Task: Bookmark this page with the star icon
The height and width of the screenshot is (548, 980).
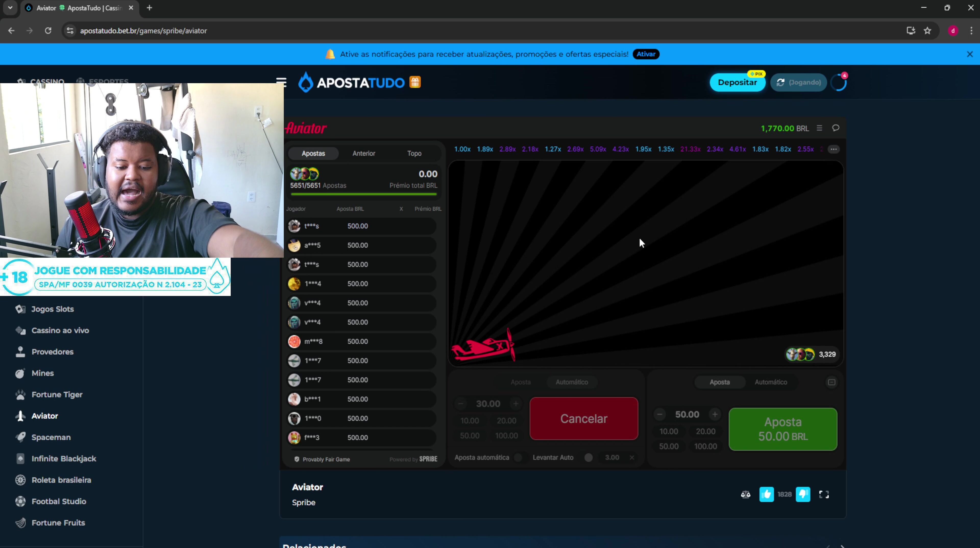Action: tap(927, 31)
